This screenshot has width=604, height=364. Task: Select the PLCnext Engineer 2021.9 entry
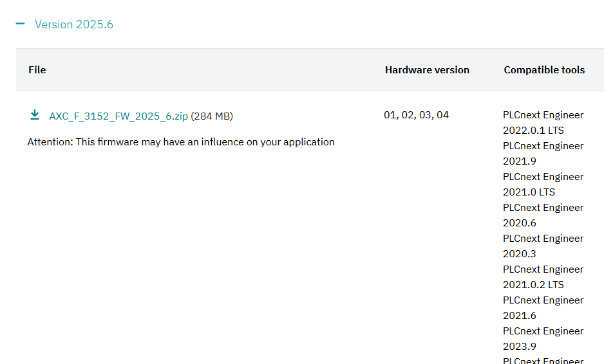pos(543,153)
